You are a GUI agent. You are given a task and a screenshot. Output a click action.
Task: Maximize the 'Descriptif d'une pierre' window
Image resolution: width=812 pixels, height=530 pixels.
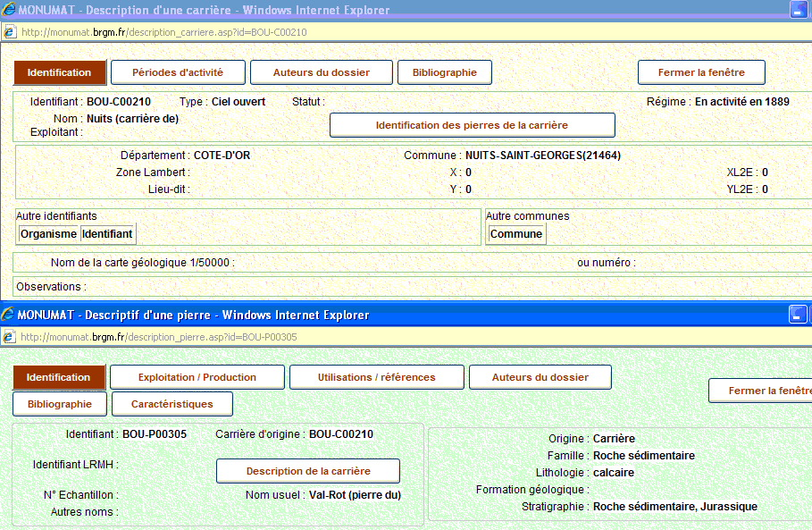point(798,314)
